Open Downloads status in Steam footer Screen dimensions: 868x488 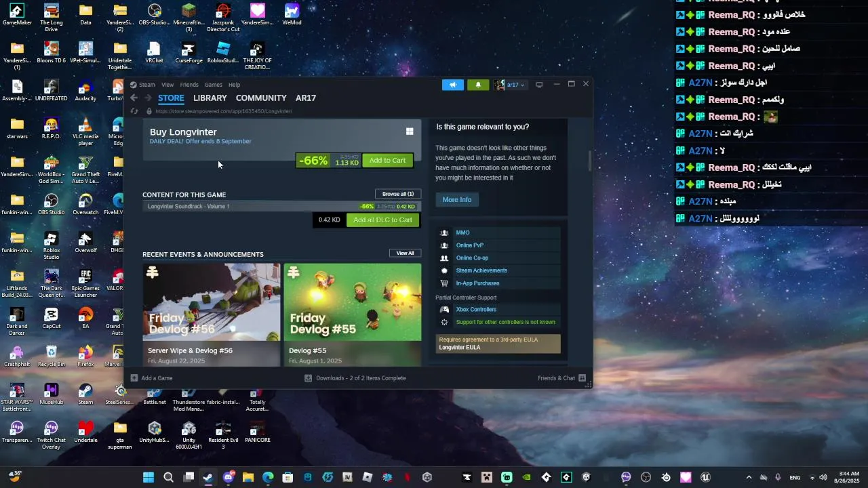pos(355,378)
